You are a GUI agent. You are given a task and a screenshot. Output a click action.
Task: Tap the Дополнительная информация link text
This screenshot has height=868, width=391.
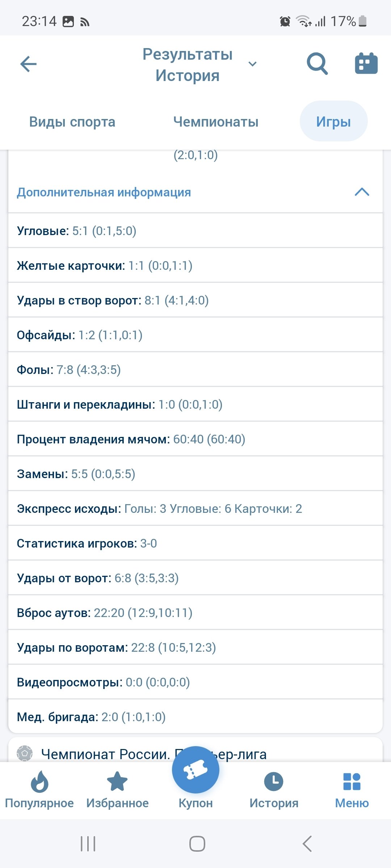104,192
